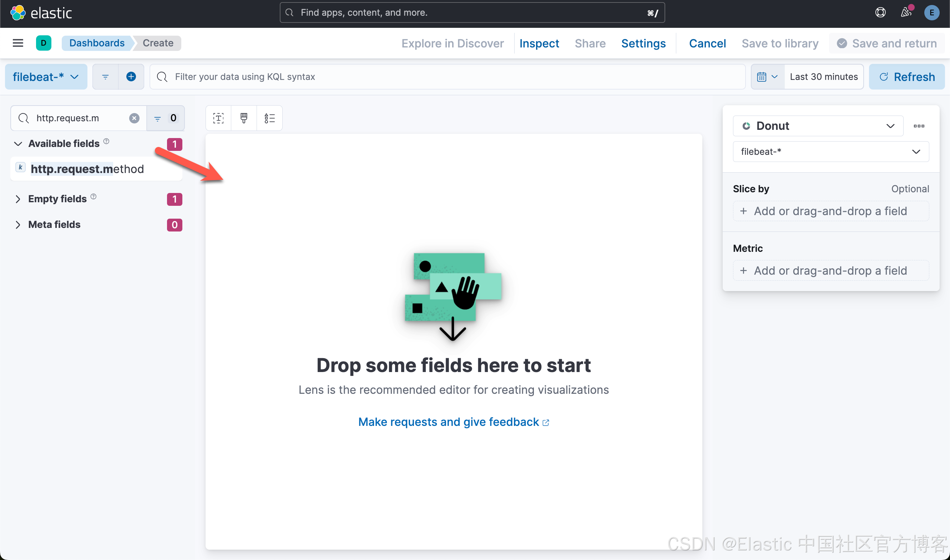Add a field to Metric
950x560 pixels.
(830, 271)
